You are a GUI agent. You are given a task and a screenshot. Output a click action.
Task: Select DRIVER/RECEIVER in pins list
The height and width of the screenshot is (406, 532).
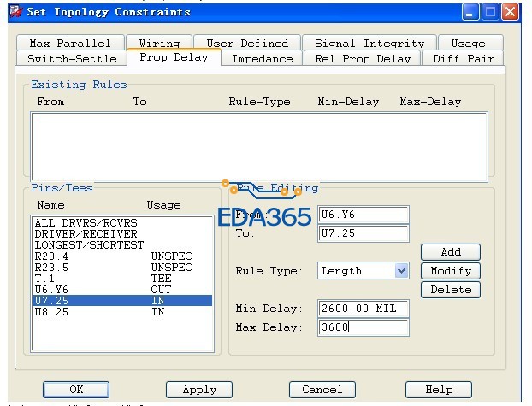point(122,234)
